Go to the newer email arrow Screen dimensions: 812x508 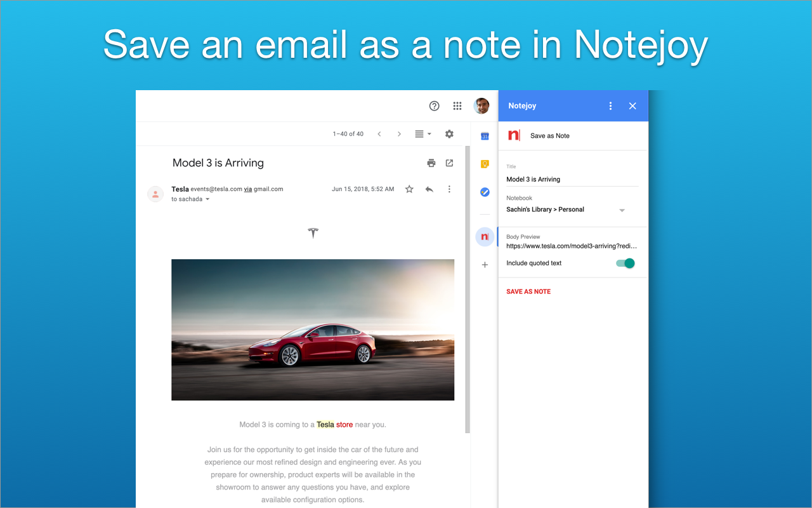(x=379, y=134)
